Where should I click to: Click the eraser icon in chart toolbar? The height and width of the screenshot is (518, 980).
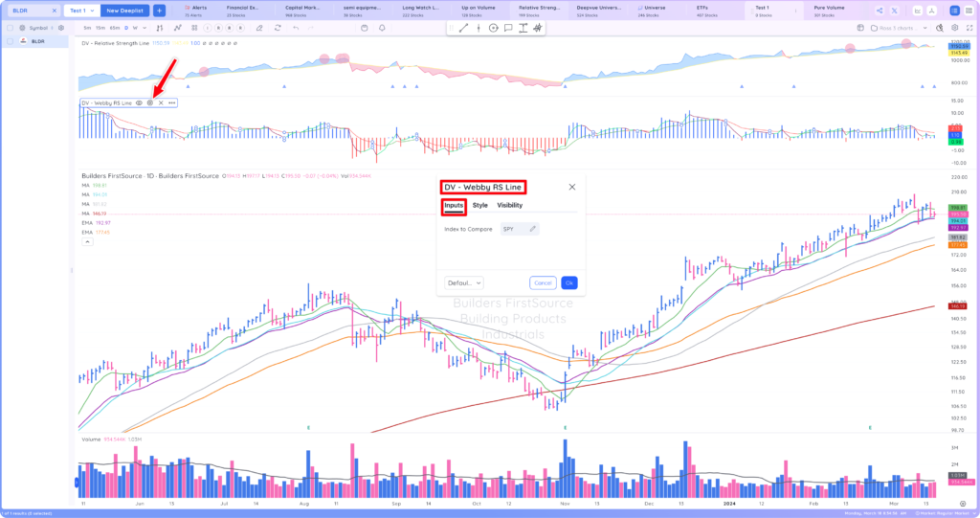click(x=259, y=28)
